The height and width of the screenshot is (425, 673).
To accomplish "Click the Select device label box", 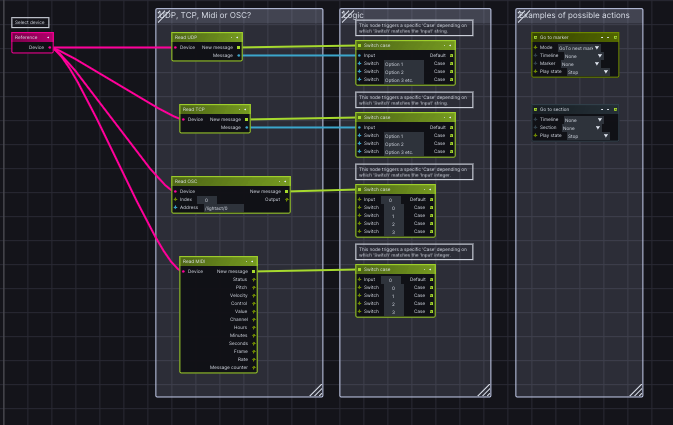I will click(29, 22).
